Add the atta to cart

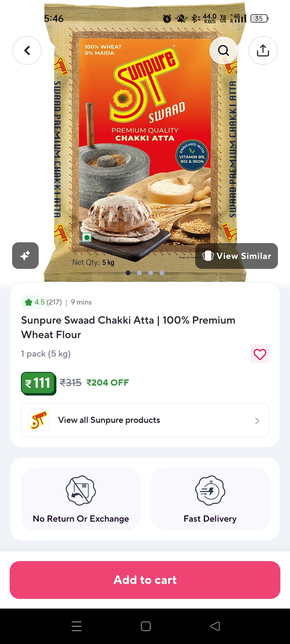[x=145, y=580]
